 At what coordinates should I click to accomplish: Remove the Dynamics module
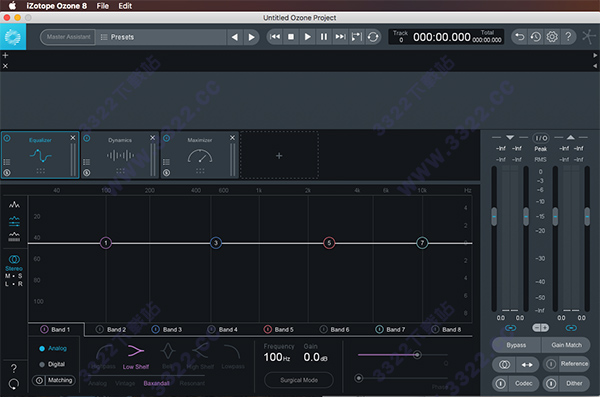[152, 137]
